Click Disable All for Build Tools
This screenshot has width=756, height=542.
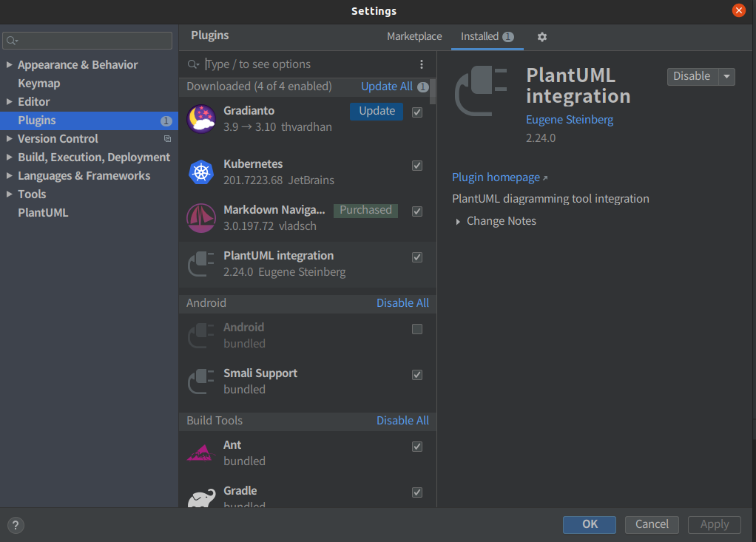pos(402,421)
